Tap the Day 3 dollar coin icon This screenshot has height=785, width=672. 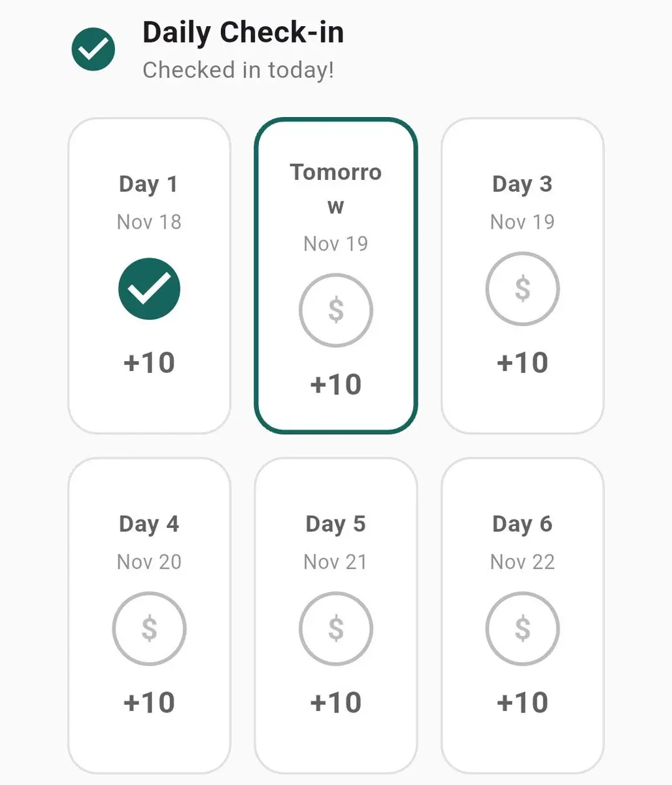(x=522, y=288)
